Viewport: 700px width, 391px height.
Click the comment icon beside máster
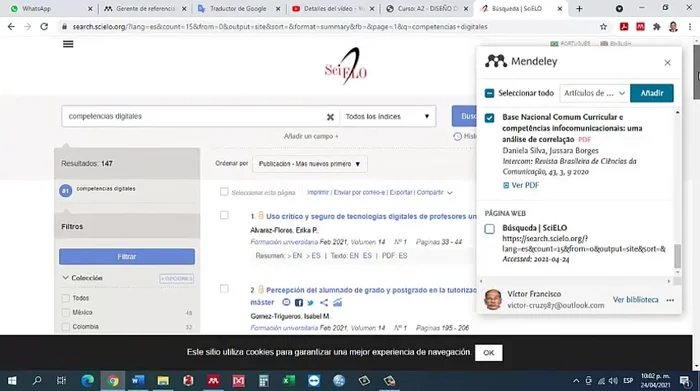click(x=286, y=302)
